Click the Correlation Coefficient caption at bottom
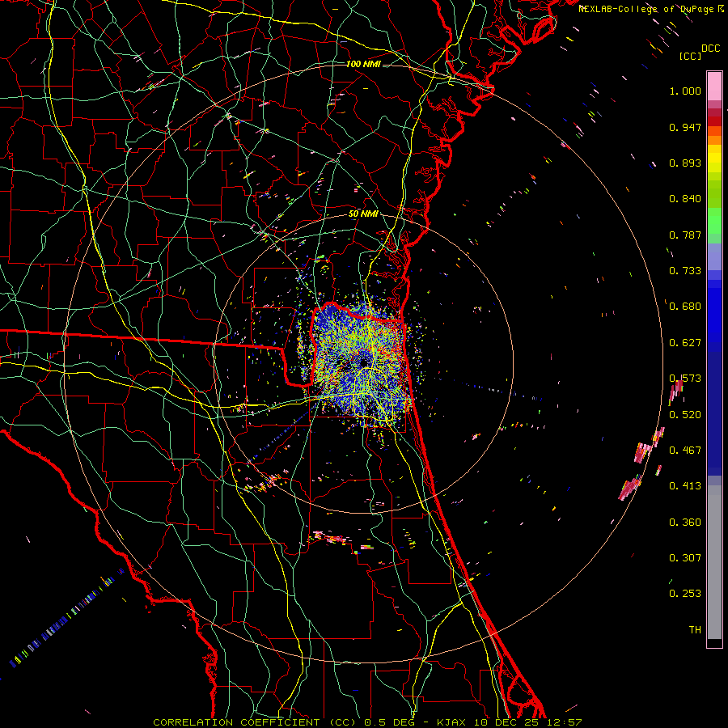 point(367,722)
